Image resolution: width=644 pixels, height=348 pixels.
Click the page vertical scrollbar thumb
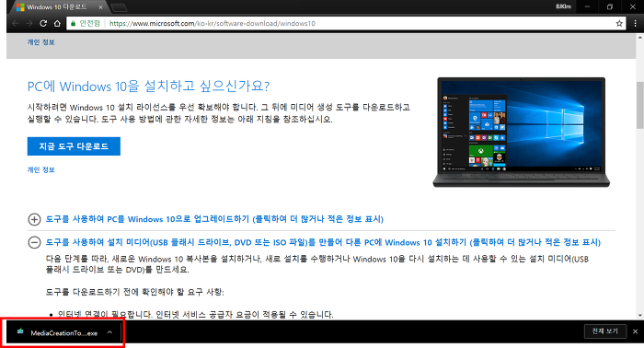click(639, 105)
